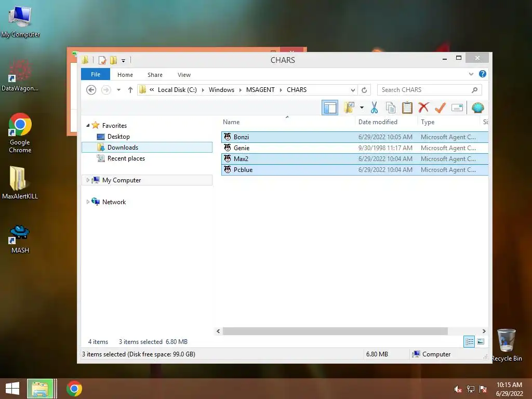Refresh the CHARS folder
The image size is (532, 399).
click(364, 90)
